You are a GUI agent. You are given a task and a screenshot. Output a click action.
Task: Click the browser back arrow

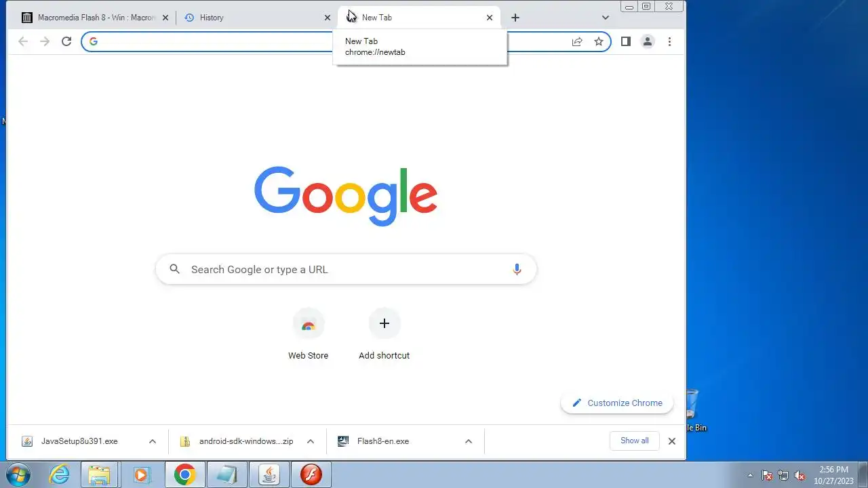(x=23, y=41)
